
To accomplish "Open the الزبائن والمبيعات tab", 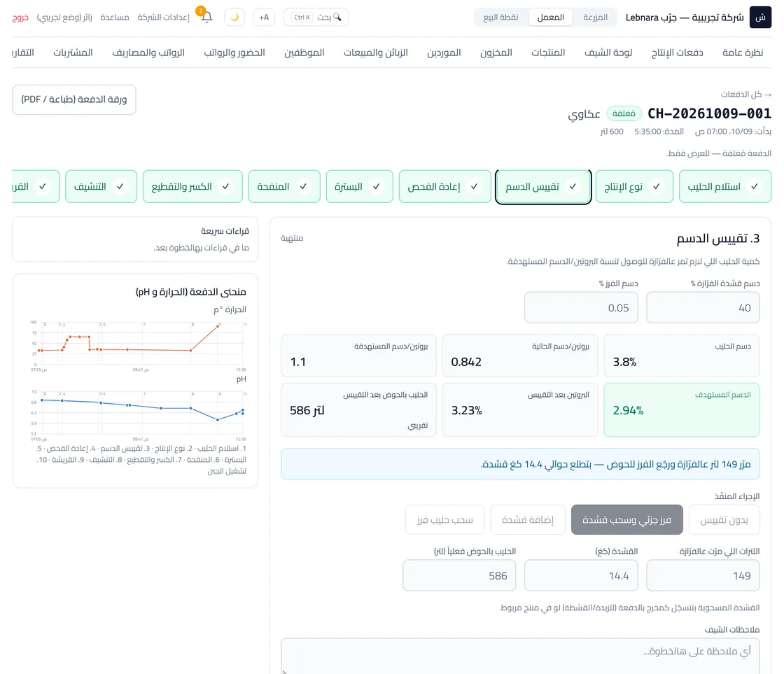I will pos(375,52).
